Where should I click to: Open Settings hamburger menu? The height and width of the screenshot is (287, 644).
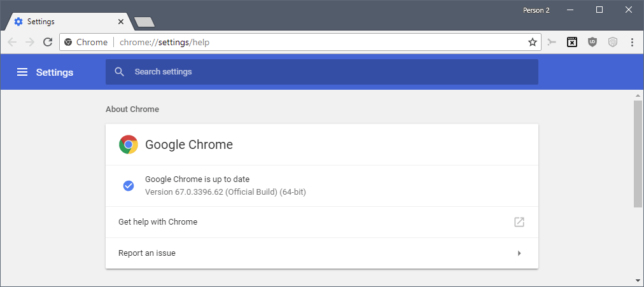tap(22, 73)
